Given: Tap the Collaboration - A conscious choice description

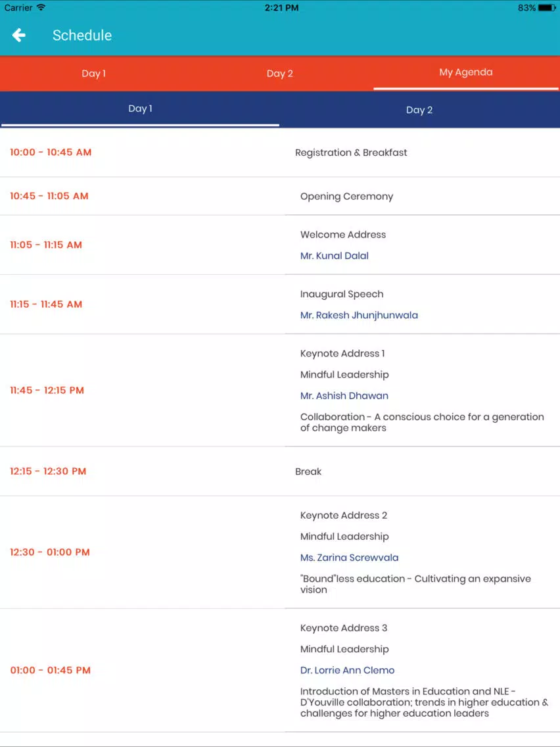Looking at the screenshot, I should pyautogui.click(x=422, y=423).
